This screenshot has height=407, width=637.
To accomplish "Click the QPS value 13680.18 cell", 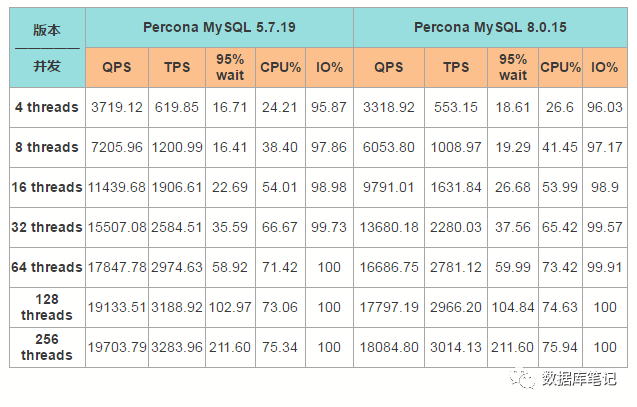I will tap(388, 227).
